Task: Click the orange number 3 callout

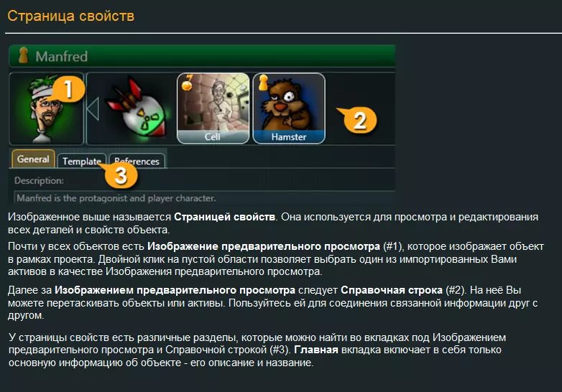Action: tap(121, 175)
